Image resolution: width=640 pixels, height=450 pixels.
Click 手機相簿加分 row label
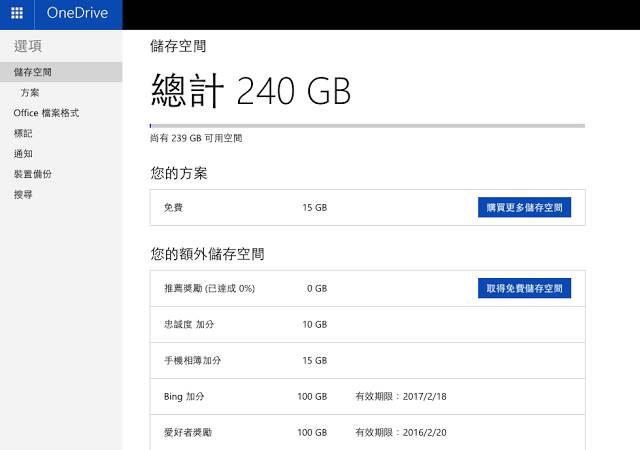[192, 360]
